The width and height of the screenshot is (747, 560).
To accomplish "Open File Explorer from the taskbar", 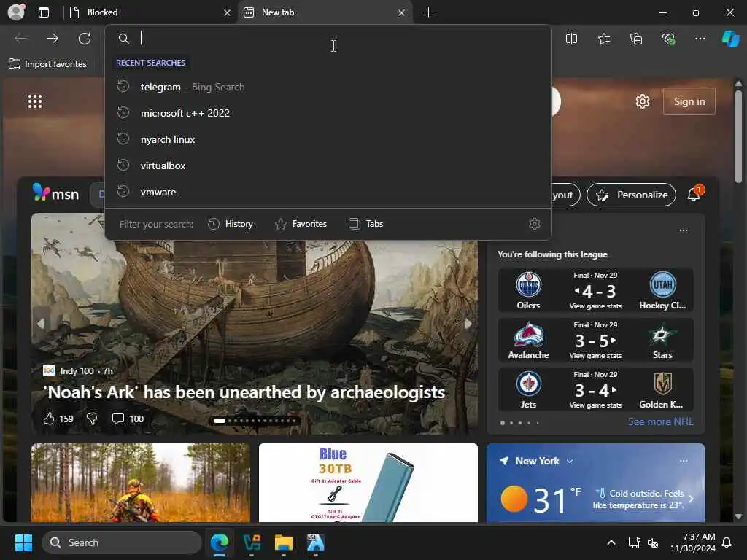I will pos(284,542).
